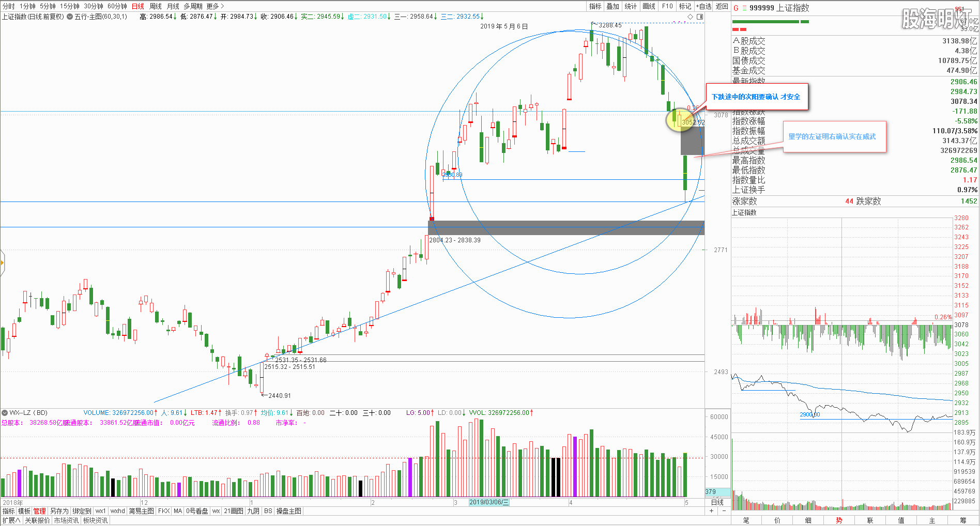Click the 2019/03/06/三 date marker
Image resolution: width=980 pixels, height=526 pixels.
[489, 502]
